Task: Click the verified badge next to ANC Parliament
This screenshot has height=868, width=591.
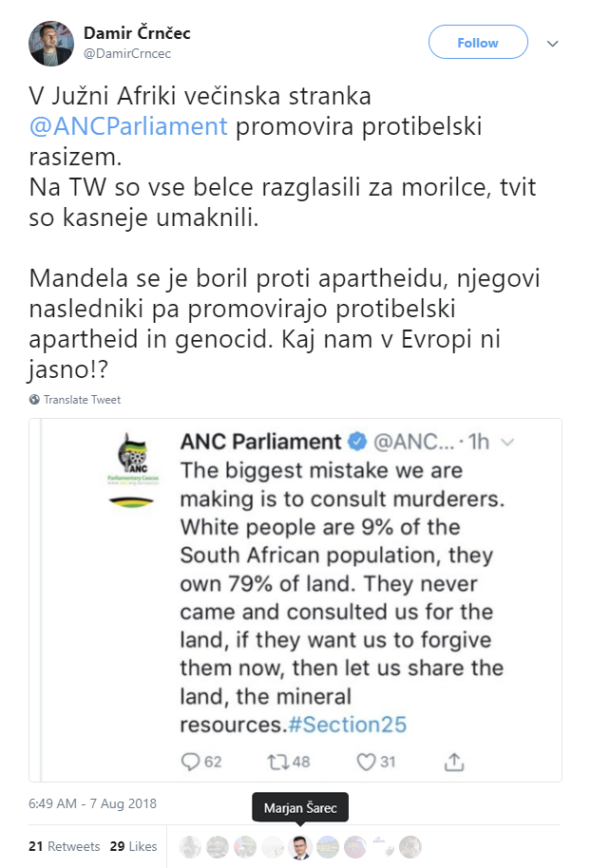Action: (357, 443)
